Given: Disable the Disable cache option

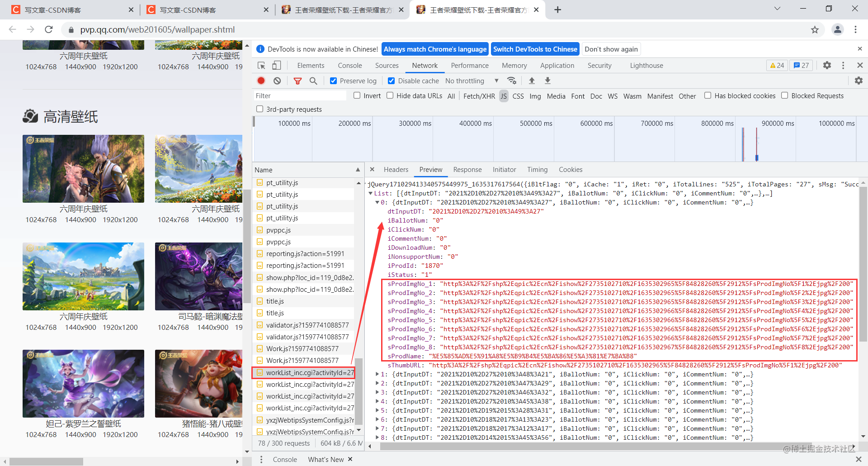Looking at the screenshot, I should click(392, 81).
